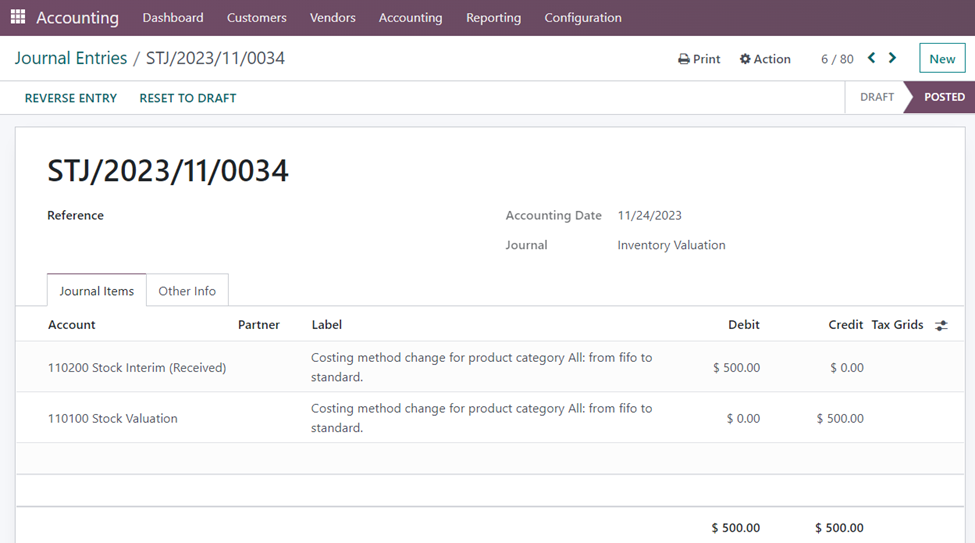Open column options adjust settings icon
Screen dimensions: 975x543
coord(941,325)
